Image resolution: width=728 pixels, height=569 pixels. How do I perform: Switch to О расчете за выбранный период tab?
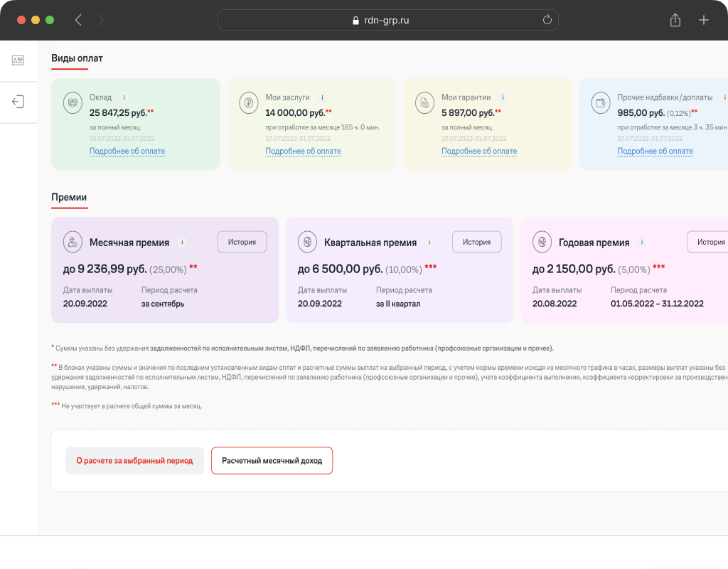(x=134, y=461)
